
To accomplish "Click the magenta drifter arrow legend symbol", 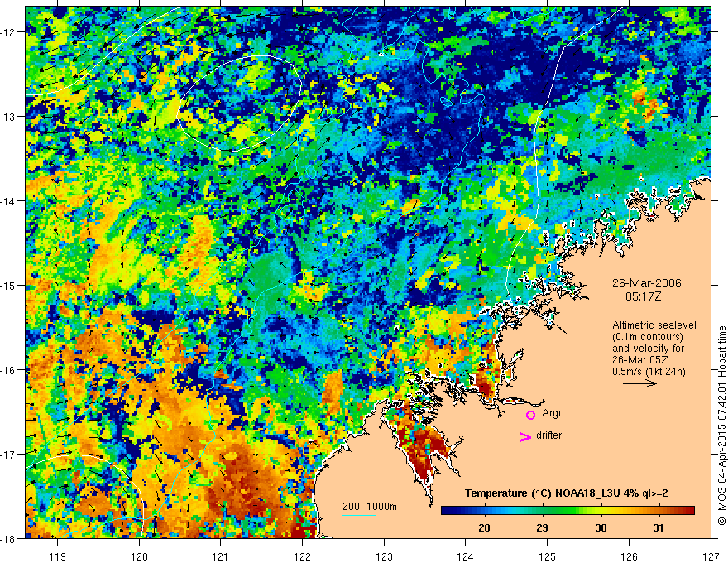I will pyautogui.click(x=525, y=437).
